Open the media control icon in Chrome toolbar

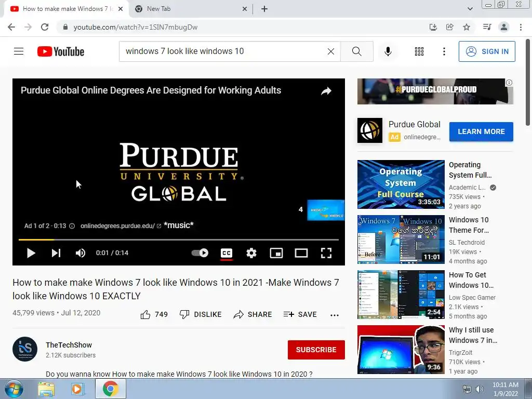487,27
